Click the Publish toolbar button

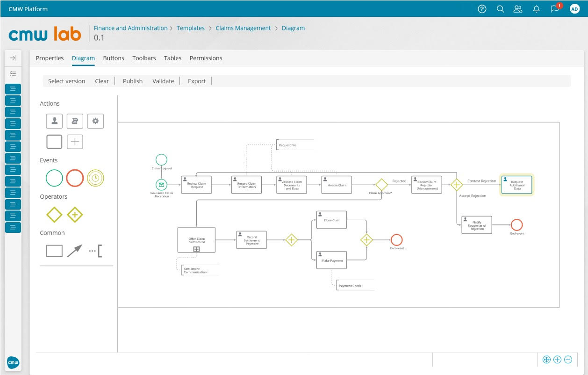(x=133, y=81)
